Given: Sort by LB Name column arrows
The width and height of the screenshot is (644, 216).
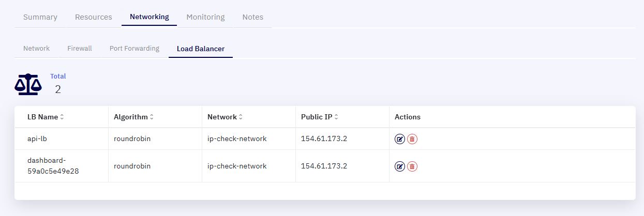Looking at the screenshot, I should [x=62, y=117].
